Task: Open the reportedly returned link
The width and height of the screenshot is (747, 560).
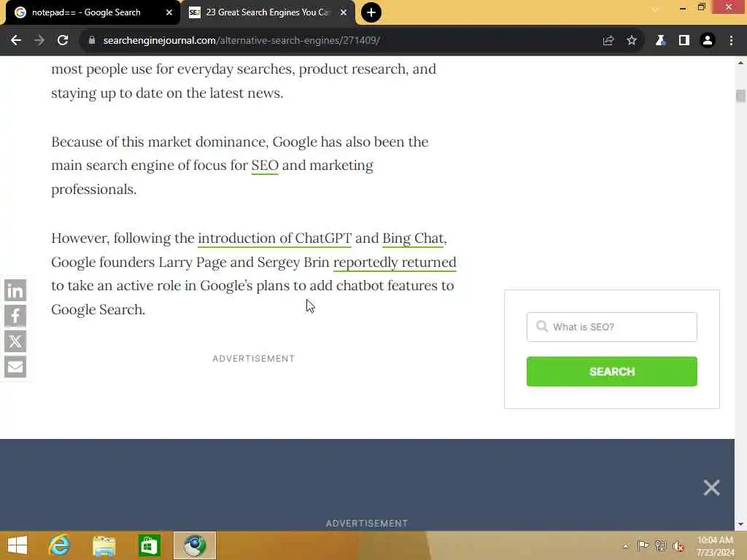Action: click(x=395, y=262)
